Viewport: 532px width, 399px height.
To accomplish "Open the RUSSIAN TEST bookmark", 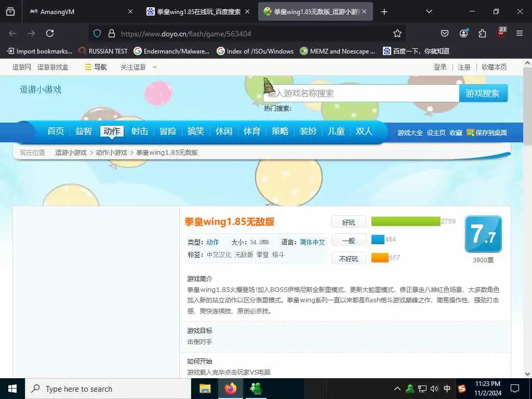I will [103, 51].
